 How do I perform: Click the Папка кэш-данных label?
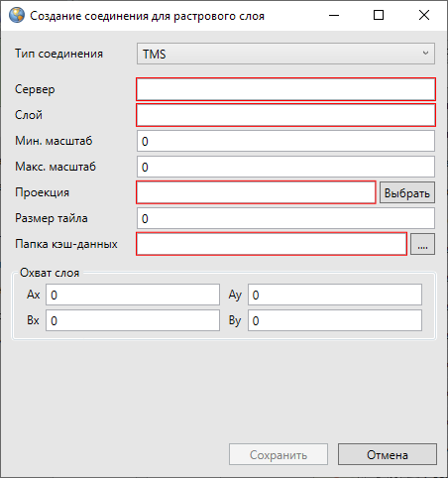tap(66, 244)
